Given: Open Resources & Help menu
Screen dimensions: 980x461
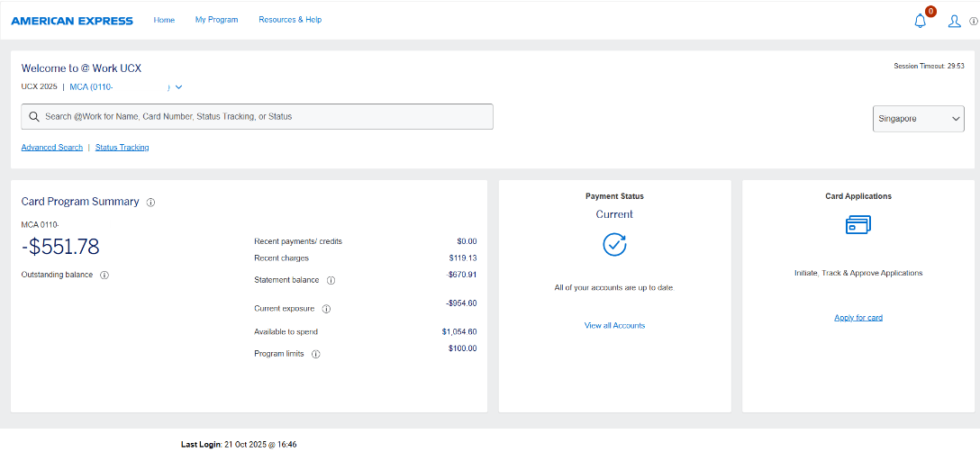Looking at the screenshot, I should 290,20.
